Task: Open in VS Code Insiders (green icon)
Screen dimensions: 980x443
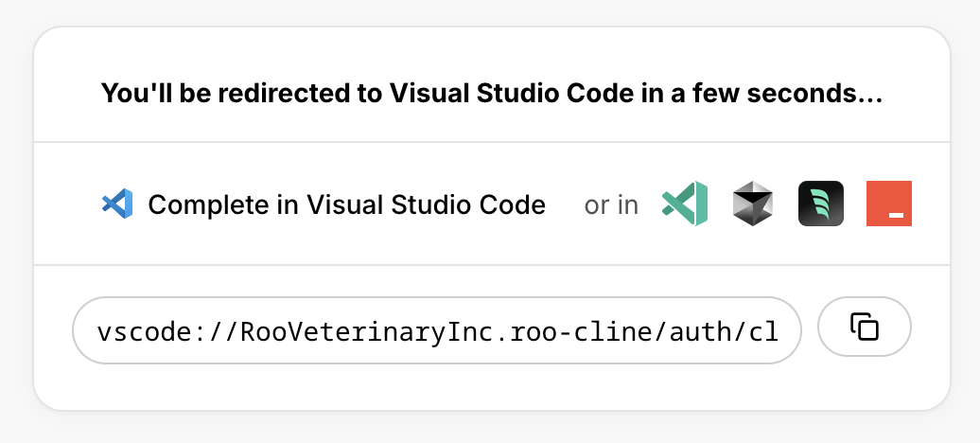Action: tap(685, 204)
